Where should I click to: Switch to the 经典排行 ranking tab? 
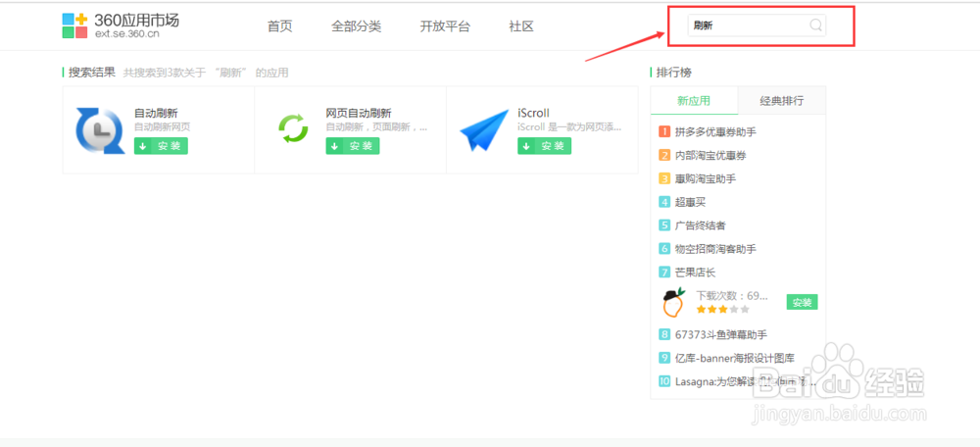tap(782, 101)
